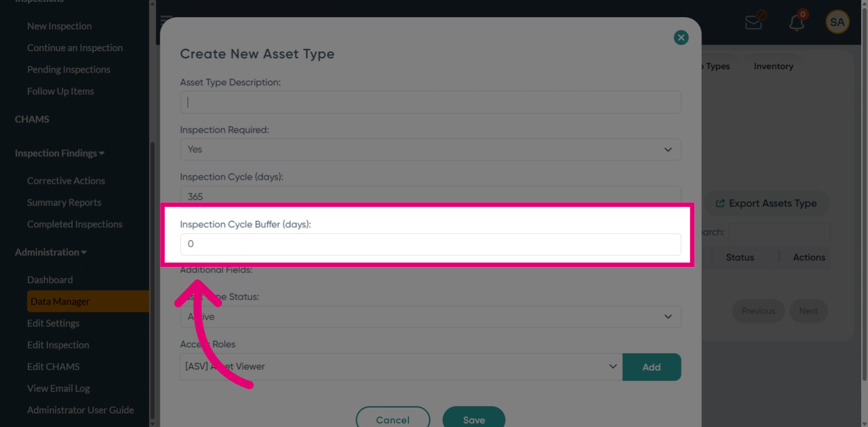
Task: Save the new asset type
Action: 474,418
